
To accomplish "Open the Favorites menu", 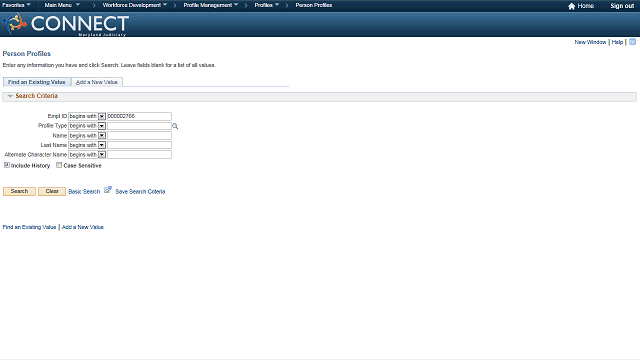I will pos(16,5).
